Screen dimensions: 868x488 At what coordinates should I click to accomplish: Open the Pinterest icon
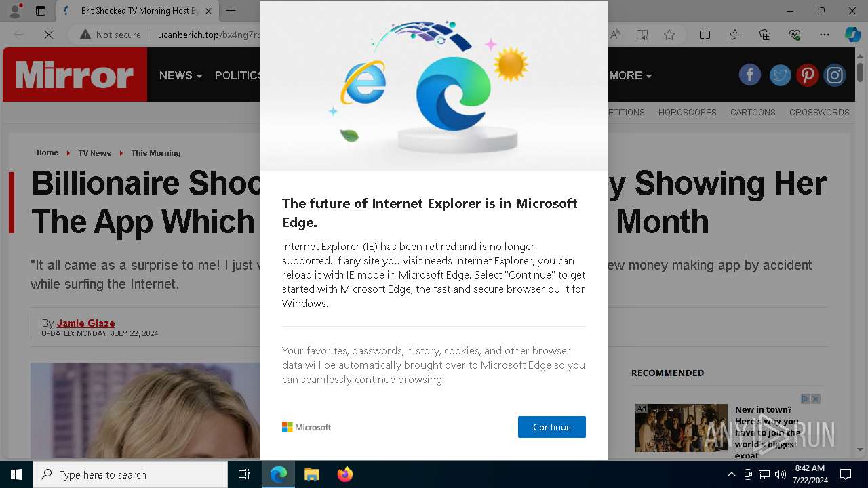pos(807,75)
